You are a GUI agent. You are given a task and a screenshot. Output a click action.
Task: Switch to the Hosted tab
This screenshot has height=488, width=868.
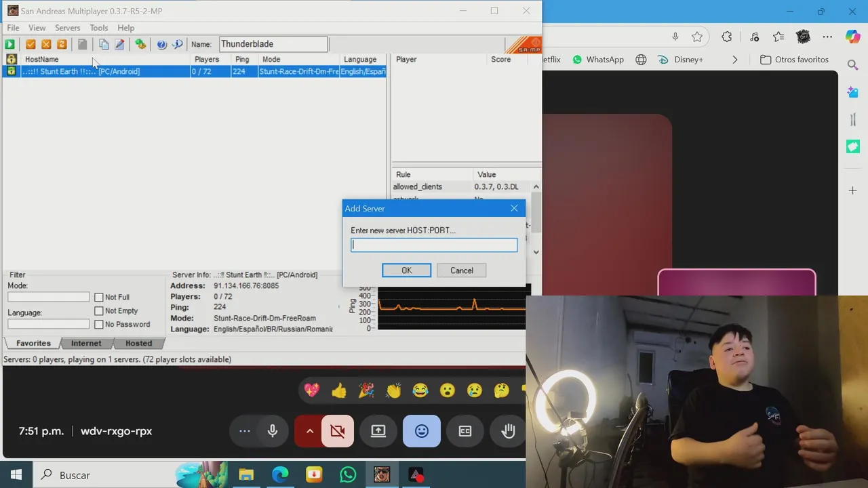click(138, 344)
